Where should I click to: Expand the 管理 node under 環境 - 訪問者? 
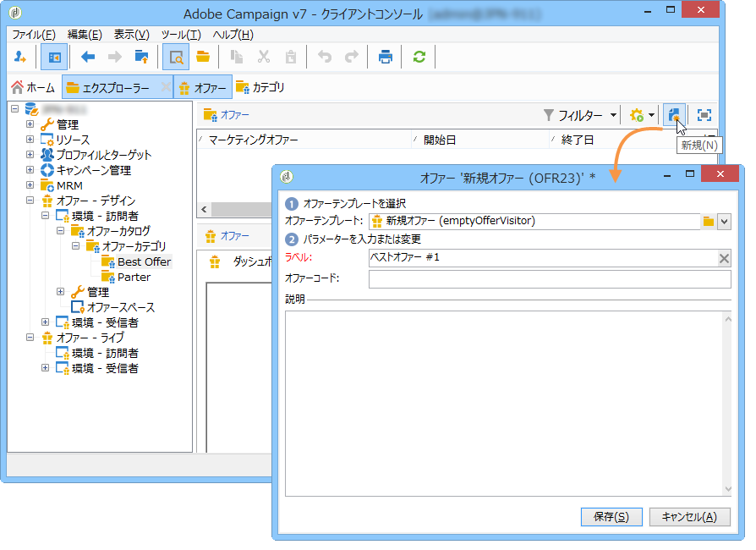(x=60, y=292)
